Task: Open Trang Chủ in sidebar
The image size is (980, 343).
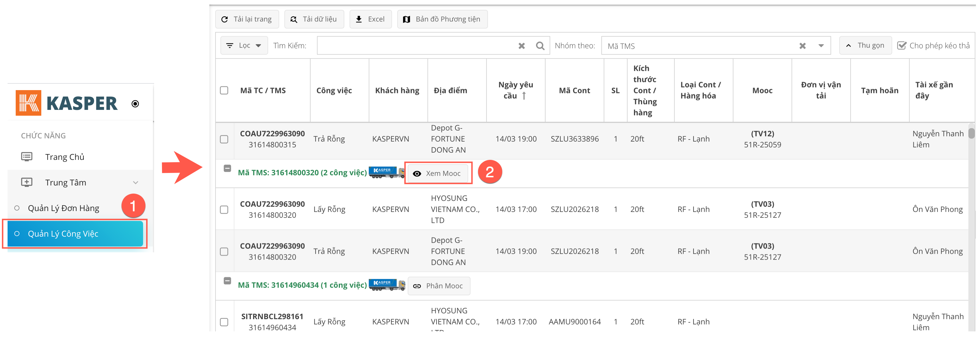Action: [65, 157]
